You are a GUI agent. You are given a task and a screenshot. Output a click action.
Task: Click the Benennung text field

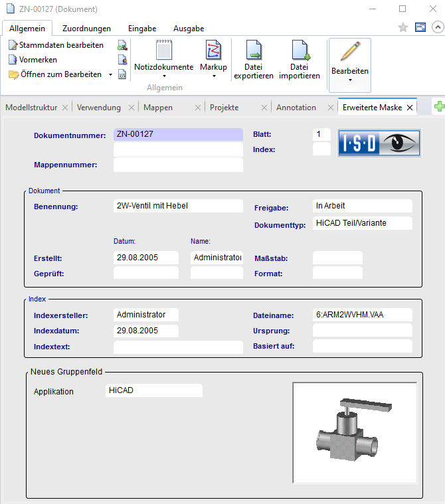178,206
